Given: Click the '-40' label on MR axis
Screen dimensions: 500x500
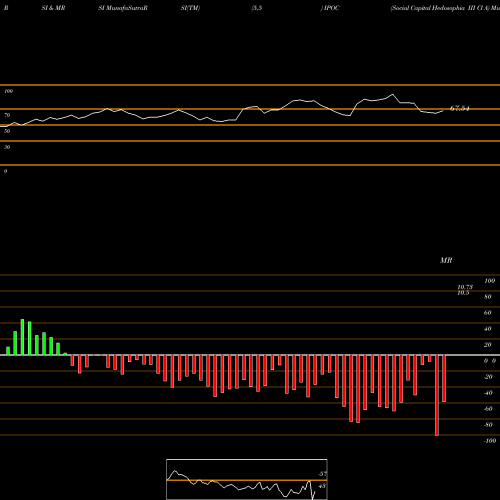Looking at the screenshot, I should point(488,393).
